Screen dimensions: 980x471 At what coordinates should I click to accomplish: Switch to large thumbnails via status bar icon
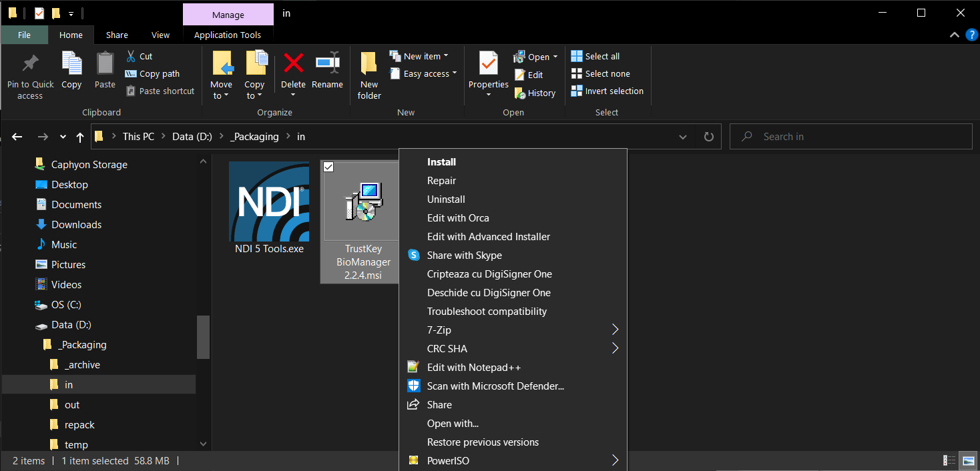click(x=967, y=460)
